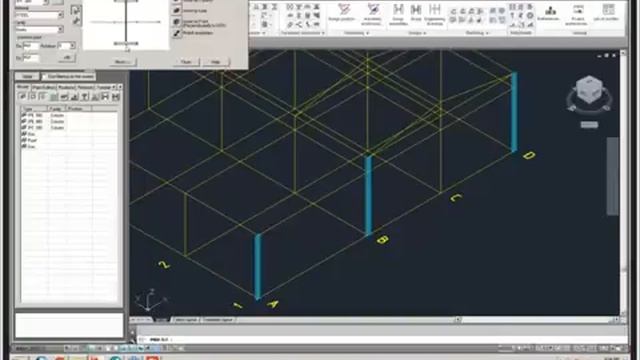The width and height of the screenshot is (640, 360).
Task: Click fourth green icon in Inspector toolbar
Action: [53, 97]
